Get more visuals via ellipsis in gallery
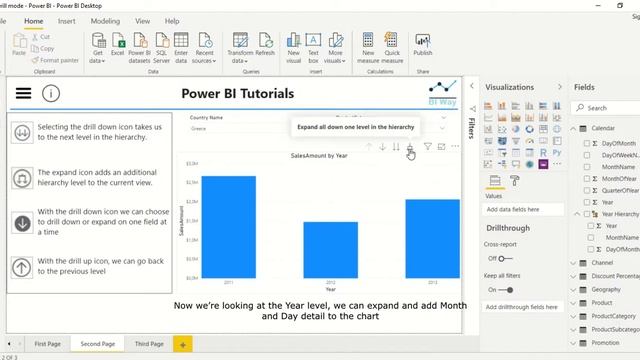Image resolution: width=640 pixels, height=360 pixels. [557, 164]
